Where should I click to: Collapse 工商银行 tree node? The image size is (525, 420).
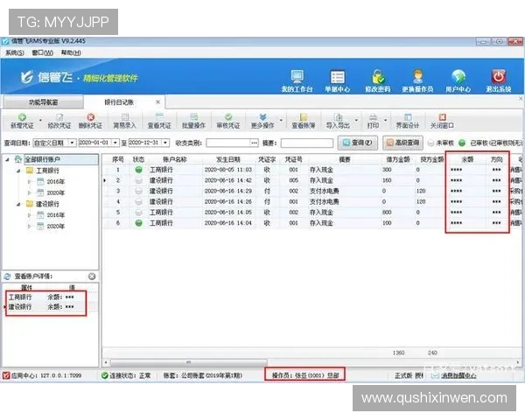click(18, 171)
